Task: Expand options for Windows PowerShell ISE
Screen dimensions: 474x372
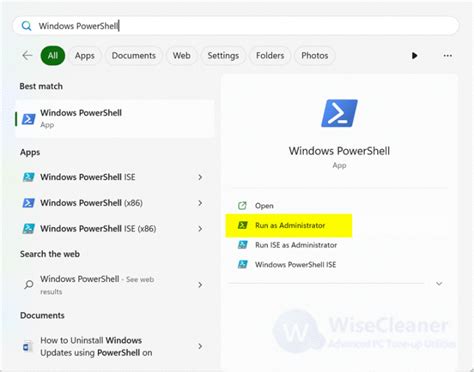Action: tap(200, 177)
